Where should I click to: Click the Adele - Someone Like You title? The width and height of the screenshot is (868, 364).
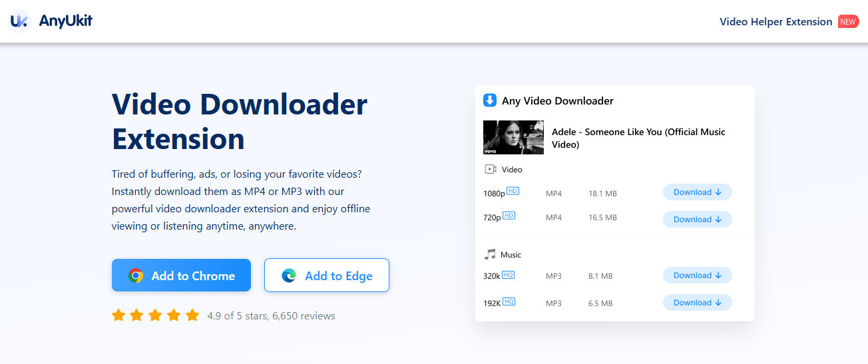pyautogui.click(x=638, y=138)
